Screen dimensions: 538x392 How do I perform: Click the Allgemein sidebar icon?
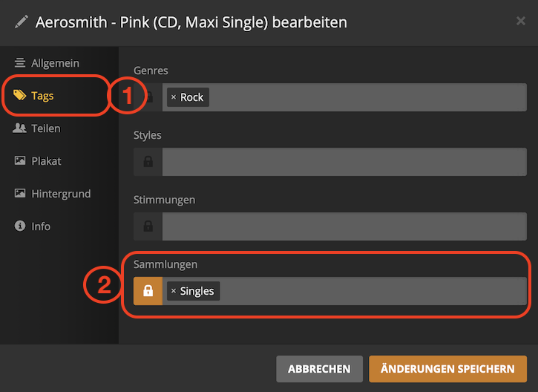(x=20, y=63)
